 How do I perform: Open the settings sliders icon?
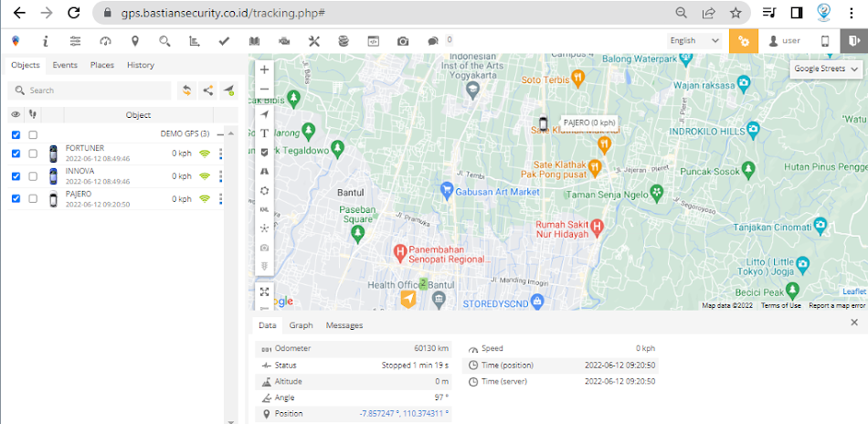coord(75,41)
